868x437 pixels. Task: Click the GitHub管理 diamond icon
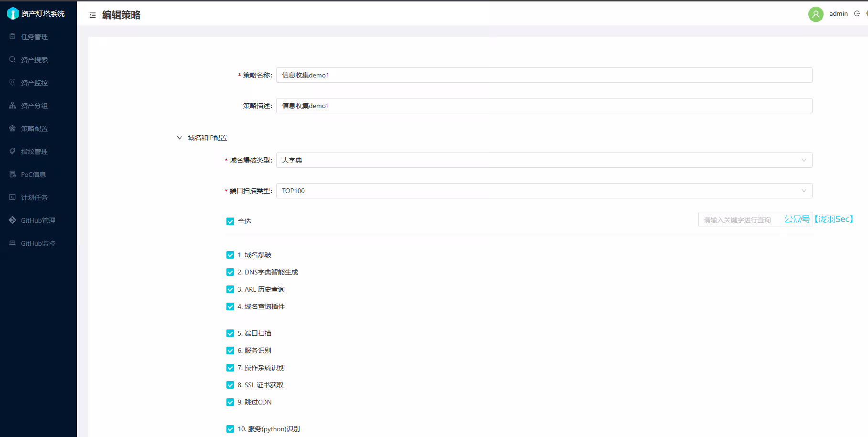pyautogui.click(x=12, y=220)
